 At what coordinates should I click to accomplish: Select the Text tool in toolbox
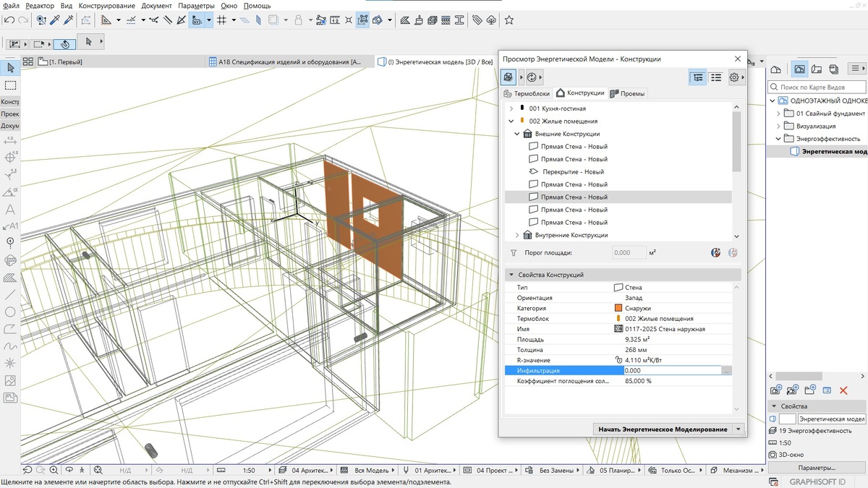pyautogui.click(x=10, y=210)
